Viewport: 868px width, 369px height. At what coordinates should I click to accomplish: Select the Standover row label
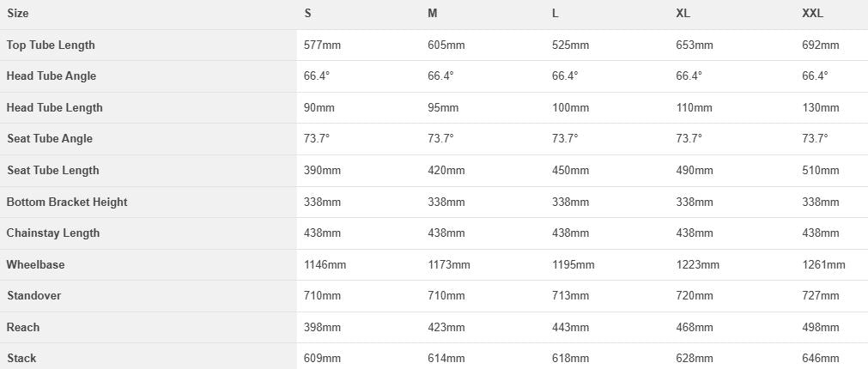click(34, 295)
